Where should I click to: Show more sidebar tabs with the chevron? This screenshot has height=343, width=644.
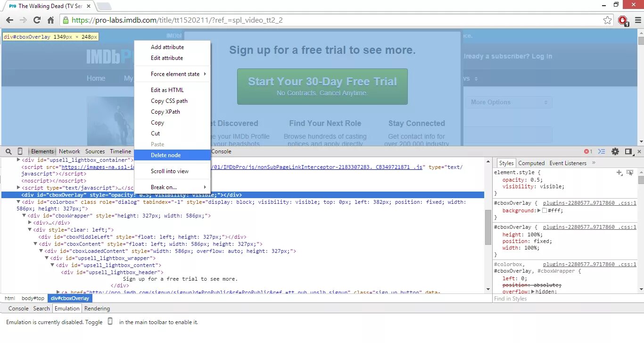pos(594,163)
